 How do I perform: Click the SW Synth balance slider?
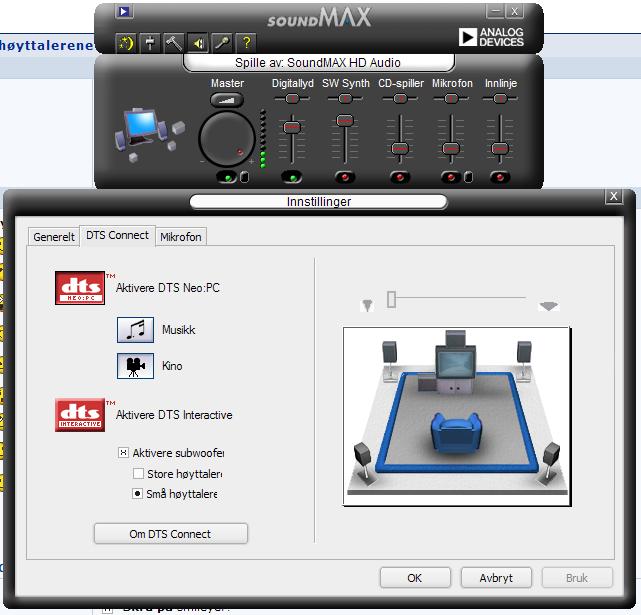(x=345, y=99)
